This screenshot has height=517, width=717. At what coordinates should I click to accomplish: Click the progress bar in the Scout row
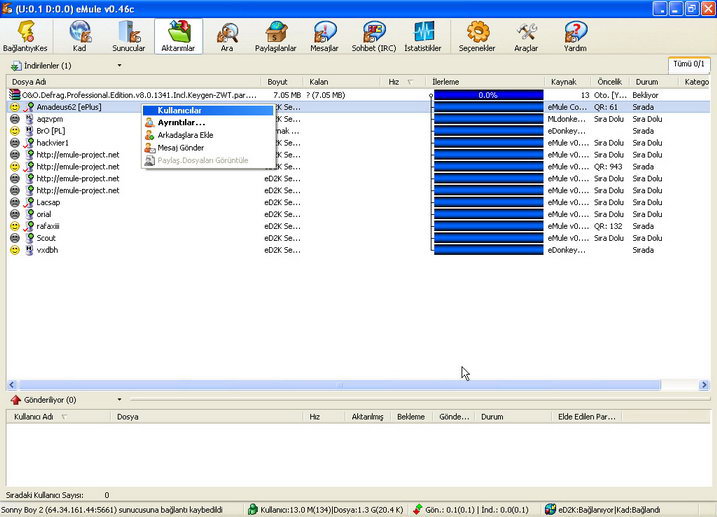coord(488,238)
